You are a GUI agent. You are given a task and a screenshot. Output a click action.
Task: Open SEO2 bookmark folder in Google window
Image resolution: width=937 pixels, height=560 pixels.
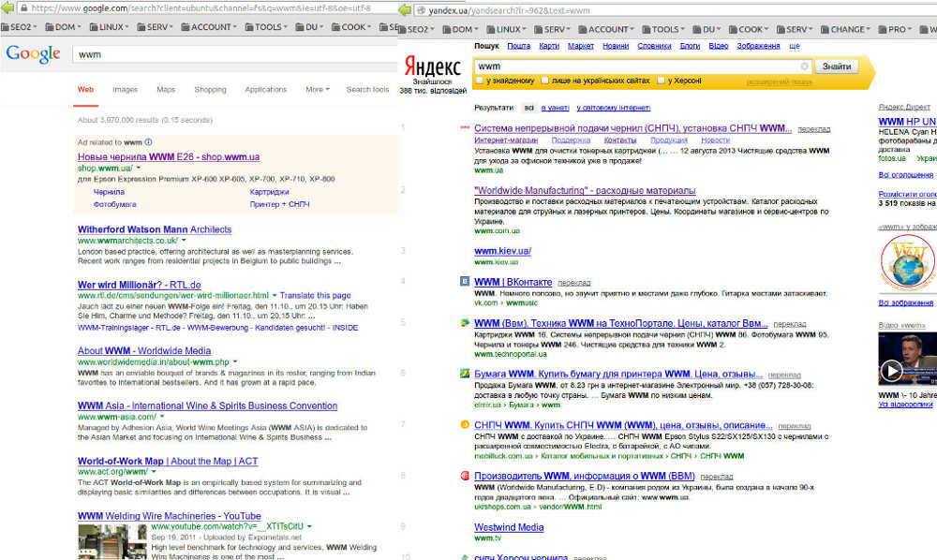19,27
